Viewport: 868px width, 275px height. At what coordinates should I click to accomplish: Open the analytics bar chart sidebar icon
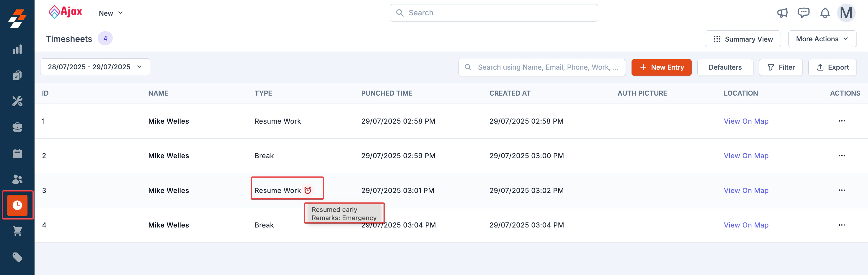click(x=17, y=50)
